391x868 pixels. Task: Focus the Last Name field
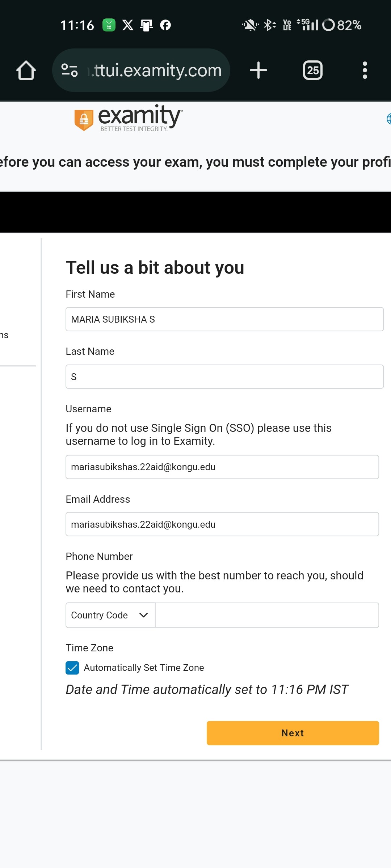224,377
